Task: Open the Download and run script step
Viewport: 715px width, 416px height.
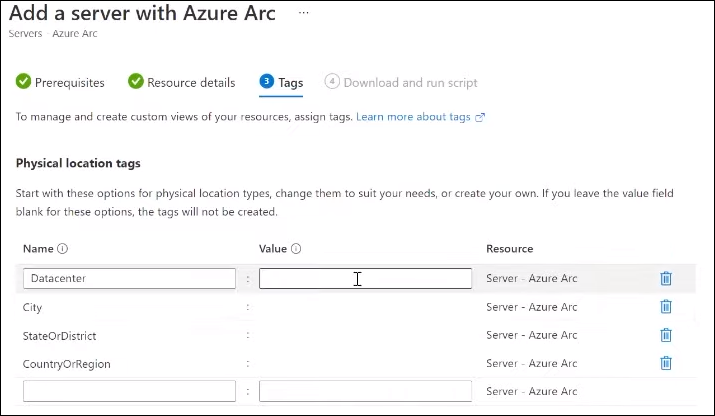Action: click(x=402, y=82)
